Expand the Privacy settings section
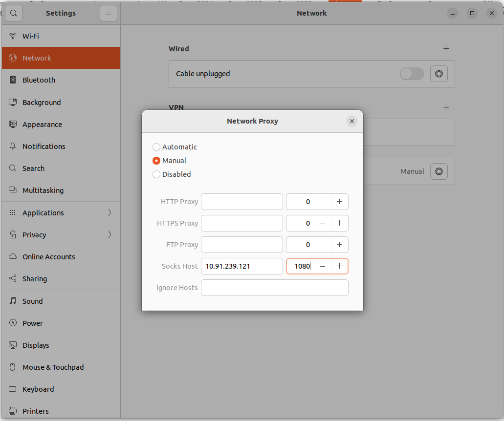 point(61,235)
